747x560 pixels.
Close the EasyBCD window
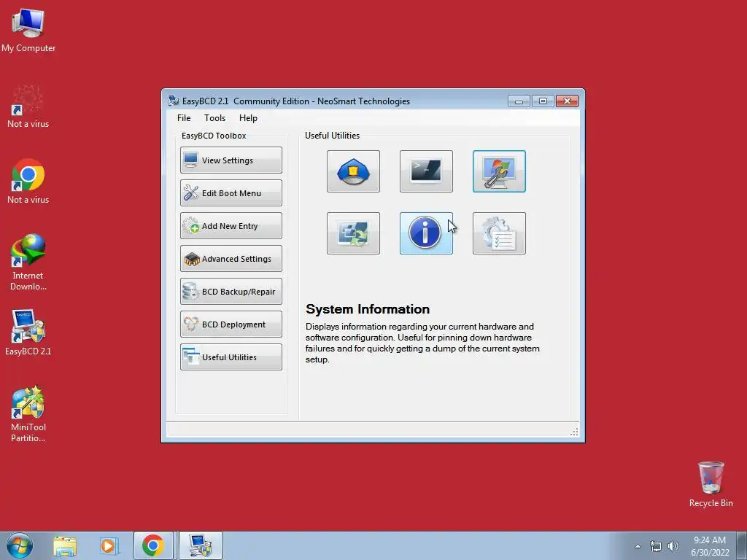[x=567, y=101]
